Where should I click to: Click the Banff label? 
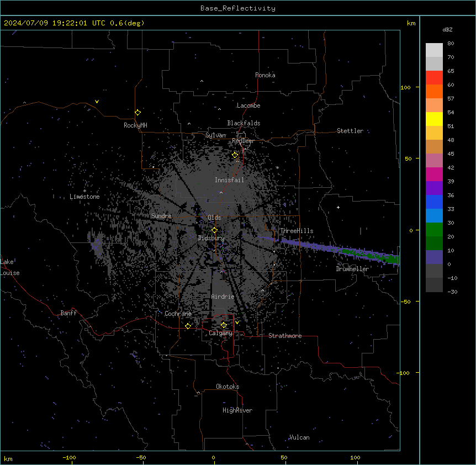pos(68,313)
